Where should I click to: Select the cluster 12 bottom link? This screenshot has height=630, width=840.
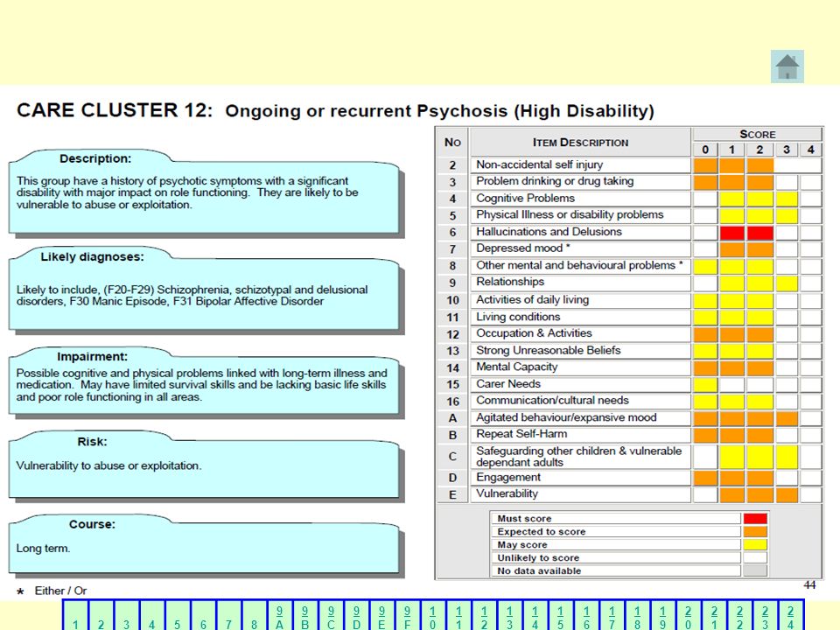(484, 617)
